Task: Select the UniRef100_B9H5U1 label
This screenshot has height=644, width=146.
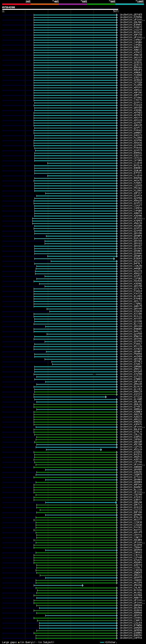Action: [131, 153]
